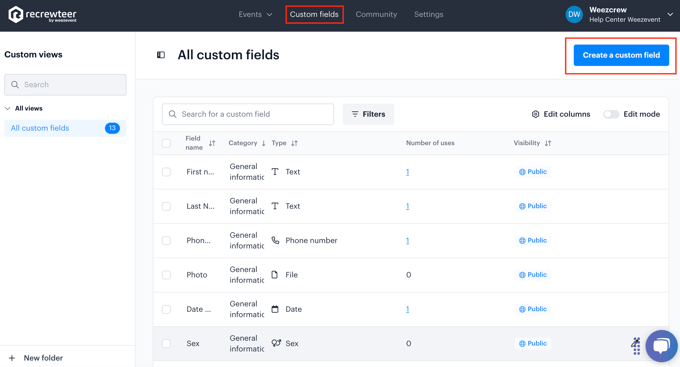Open number of uses link for Phone row
This screenshot has height=367, width=680.
[408, 241]
